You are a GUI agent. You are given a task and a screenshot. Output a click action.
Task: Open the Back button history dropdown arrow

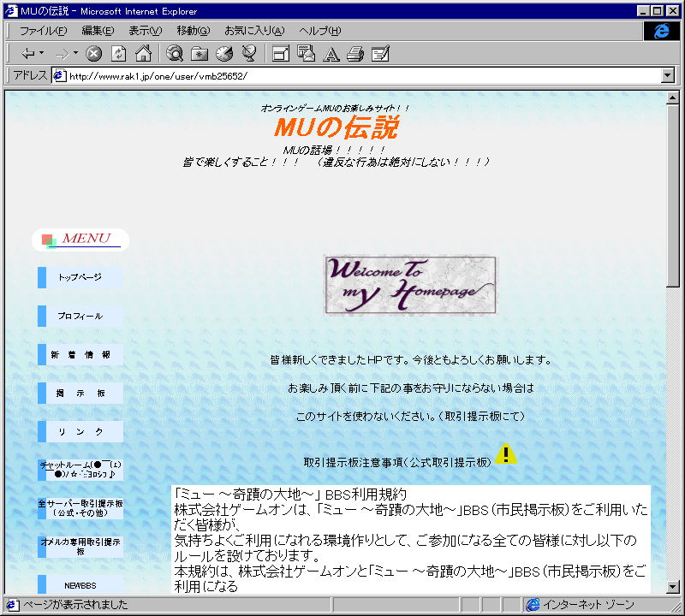pos(41,53)
